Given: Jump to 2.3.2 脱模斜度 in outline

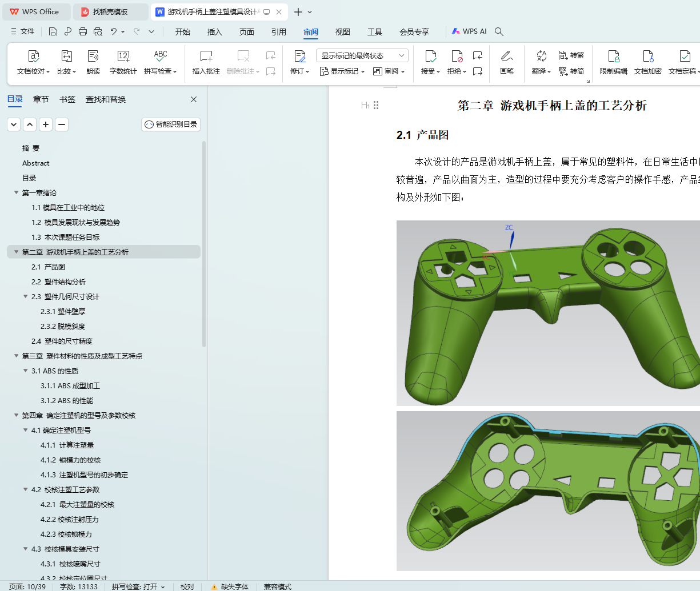Looking at the screenshot, I should coord(63,326).
